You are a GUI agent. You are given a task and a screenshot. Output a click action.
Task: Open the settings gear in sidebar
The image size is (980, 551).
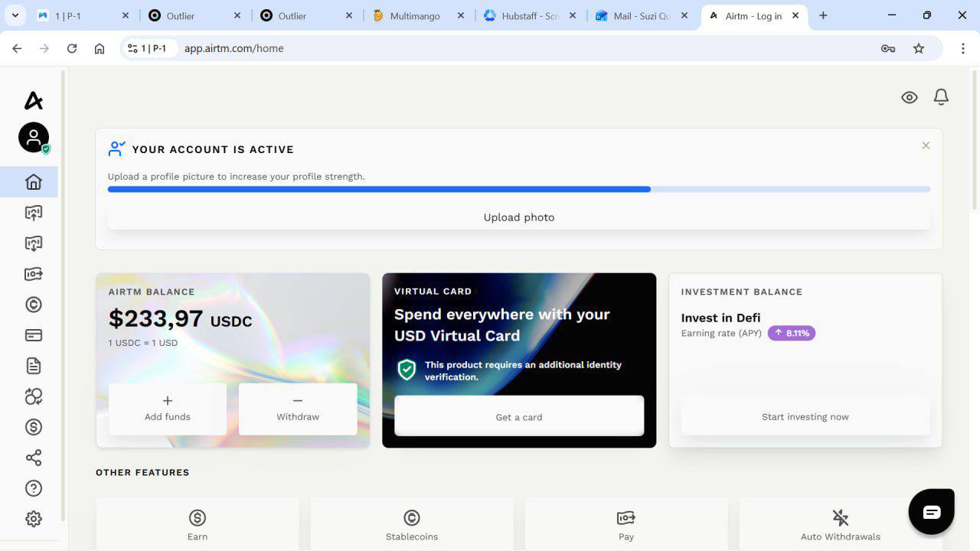tap(34, 519)
